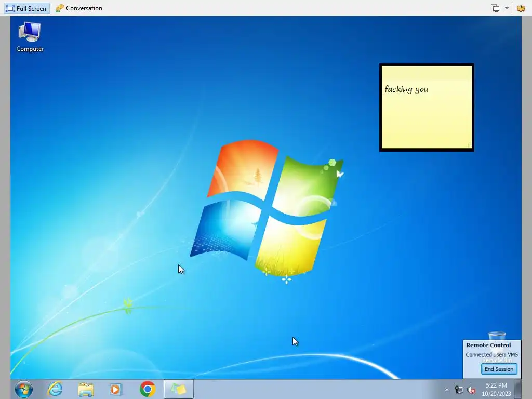Expand the display dropdown arrow

(507, 8)
